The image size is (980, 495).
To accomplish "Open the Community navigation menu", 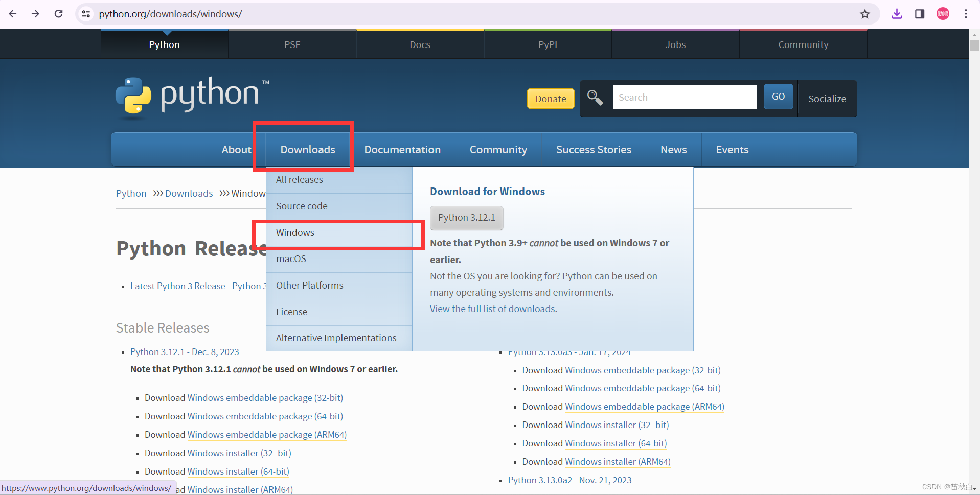I will [x=498, y=150].
